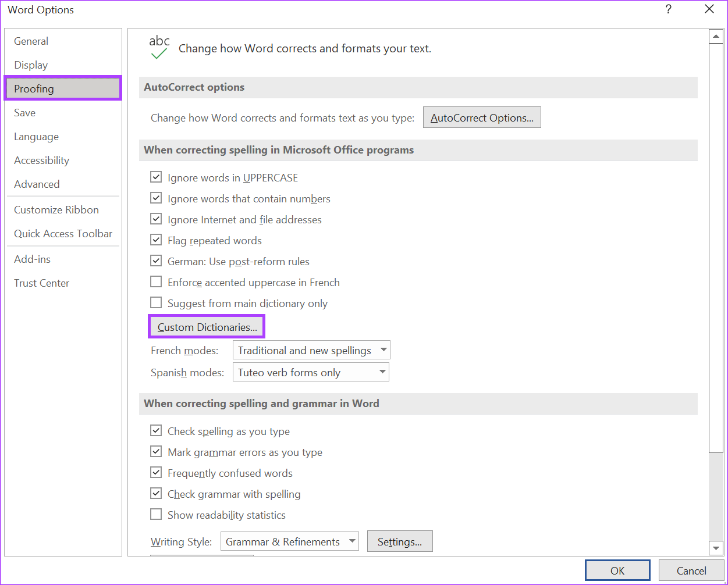Toggle Check spelling as you type
This screenshot has height=585, width=728.
[x=156, y=431]
